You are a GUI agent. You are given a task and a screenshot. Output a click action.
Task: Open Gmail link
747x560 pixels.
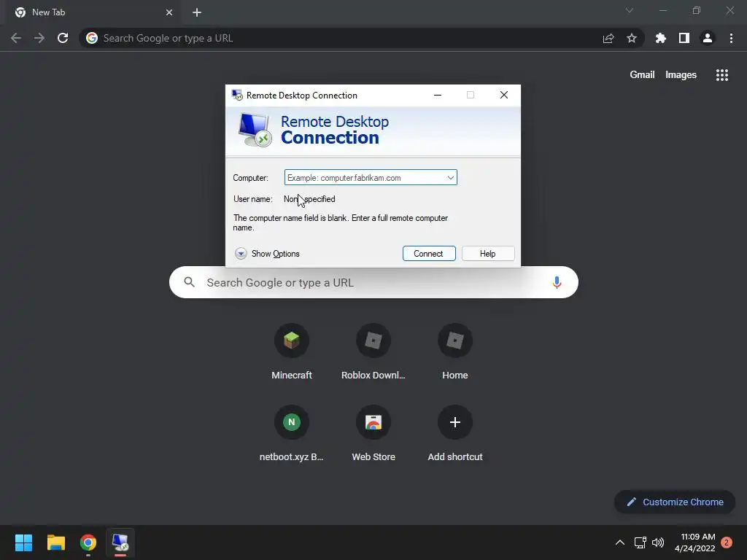(642, 75)
